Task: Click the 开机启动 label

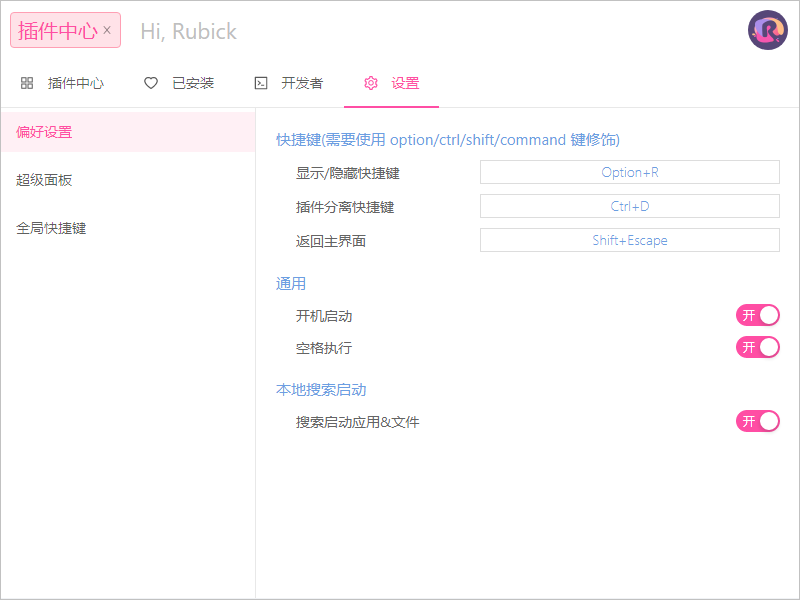Action: (324, 316)
